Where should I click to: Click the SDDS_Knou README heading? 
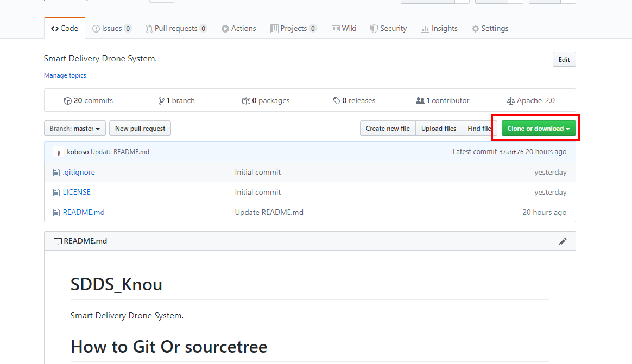[x=117, y=284]
